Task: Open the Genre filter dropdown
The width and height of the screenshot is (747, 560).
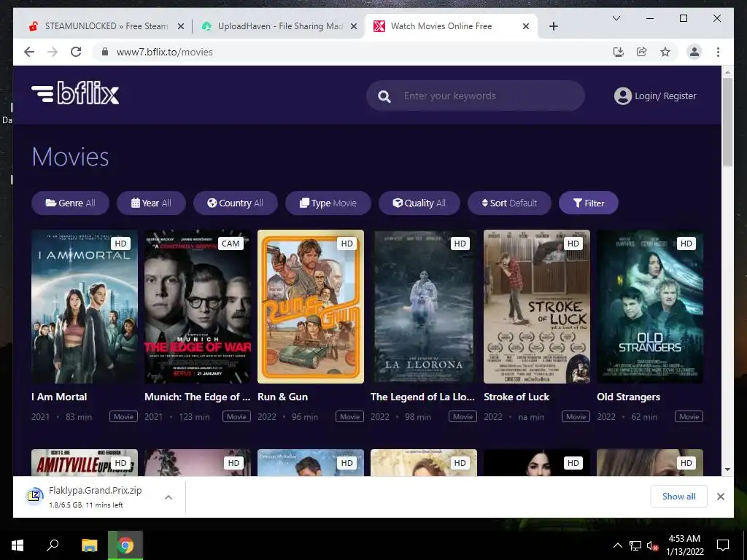Action: (70, 203)
